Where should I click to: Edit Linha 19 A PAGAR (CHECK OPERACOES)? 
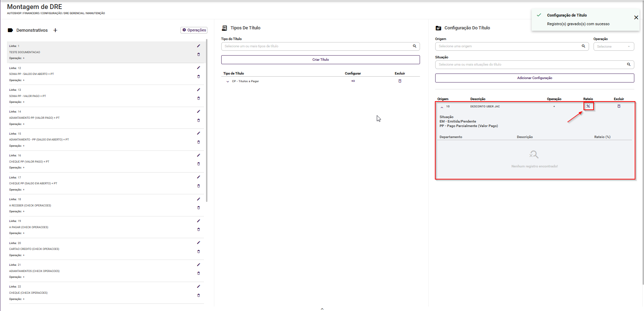point(198,221)
